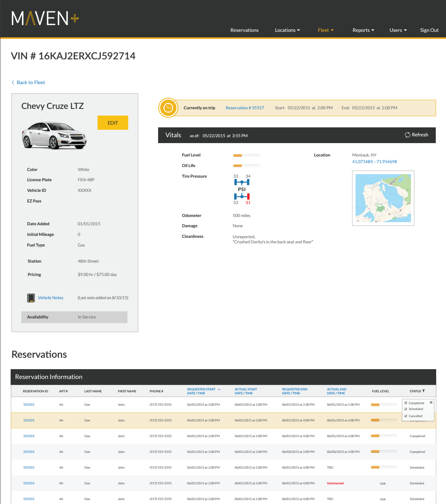Open reservation ID in row ending 06/03/2015
The height and width of the screenshot is (504, 446).
pyautogui.click(x=29, y=452)
